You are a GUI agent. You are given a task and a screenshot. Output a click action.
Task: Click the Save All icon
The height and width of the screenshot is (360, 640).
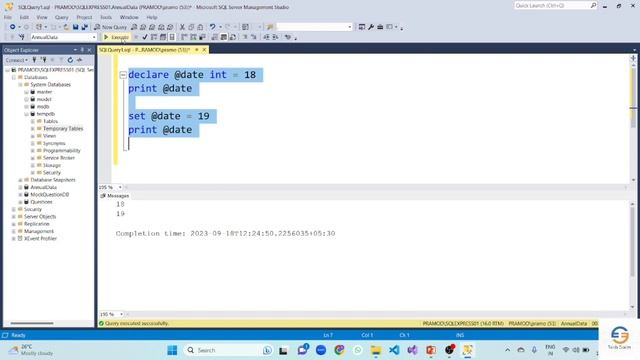[84, 27]
